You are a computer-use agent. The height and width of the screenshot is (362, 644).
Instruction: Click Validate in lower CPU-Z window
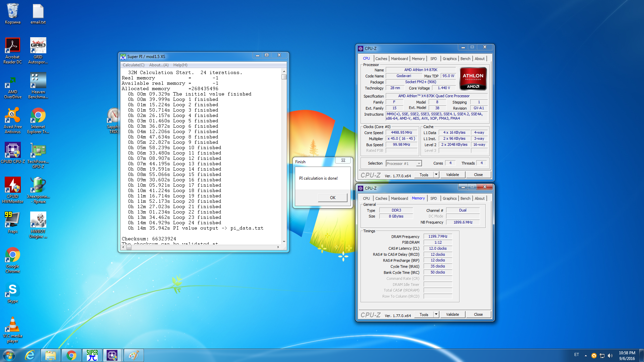coord(452,314)
